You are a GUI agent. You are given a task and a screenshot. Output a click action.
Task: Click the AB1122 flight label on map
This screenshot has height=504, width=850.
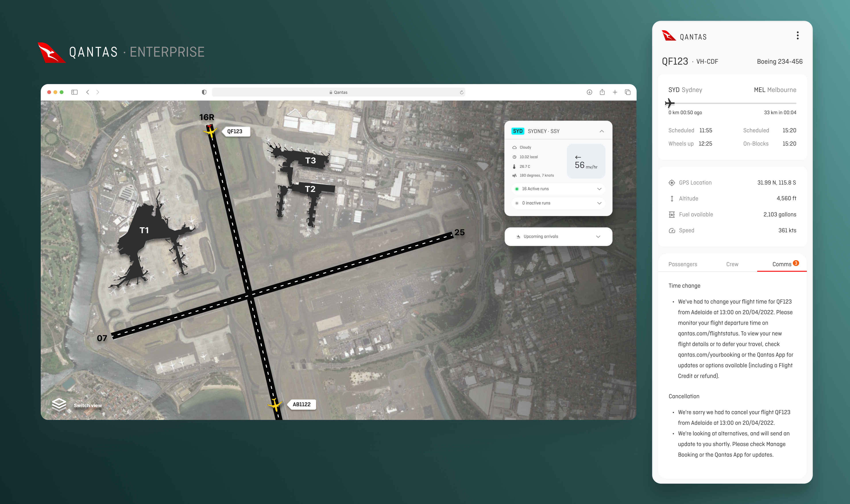tap(302, 404)
